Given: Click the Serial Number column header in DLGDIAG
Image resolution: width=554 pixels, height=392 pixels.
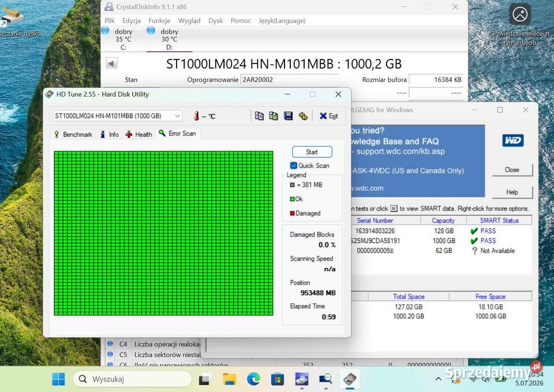Looking at the screenshot, I should click(x=375, y=220).
